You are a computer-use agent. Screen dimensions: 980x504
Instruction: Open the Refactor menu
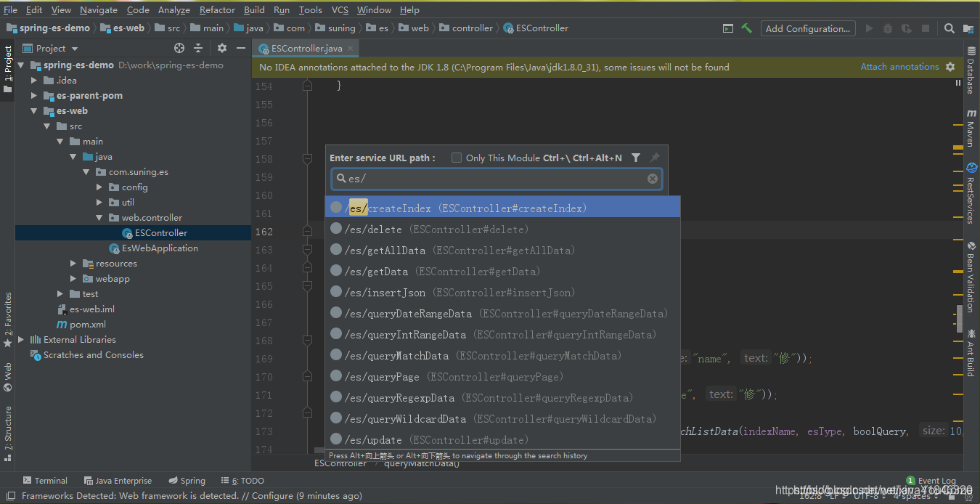coord(217,10)
